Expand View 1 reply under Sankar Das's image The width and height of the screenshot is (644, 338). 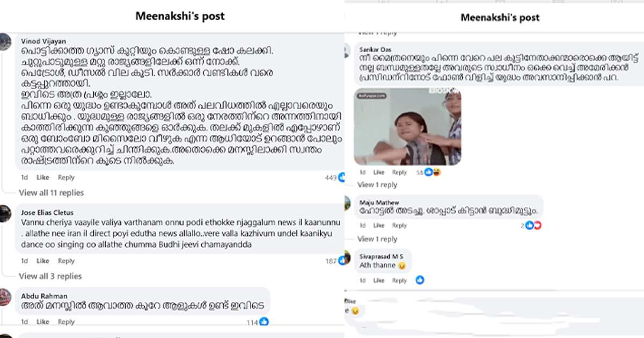377,185
